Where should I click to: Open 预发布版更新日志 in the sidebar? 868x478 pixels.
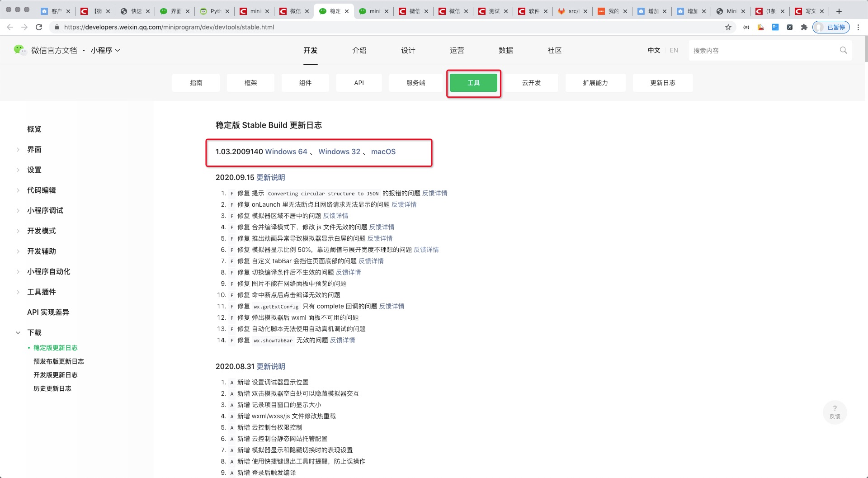(59, 361)
